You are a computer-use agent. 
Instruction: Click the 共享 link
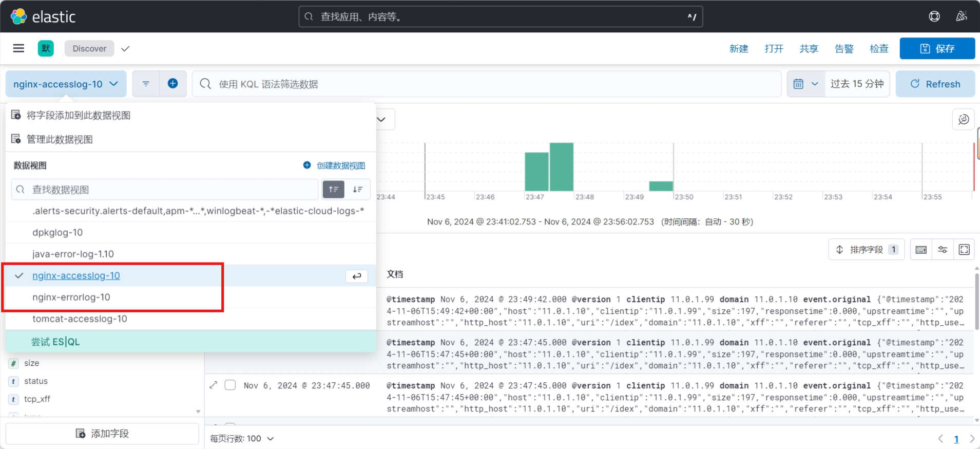click(809, 48)
